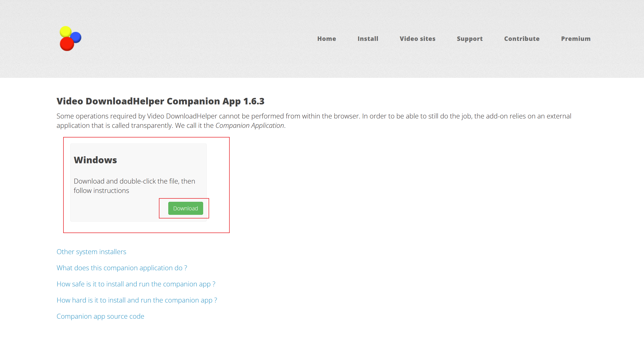Click the italic 'Companion Application' text

tap(250, 126)
